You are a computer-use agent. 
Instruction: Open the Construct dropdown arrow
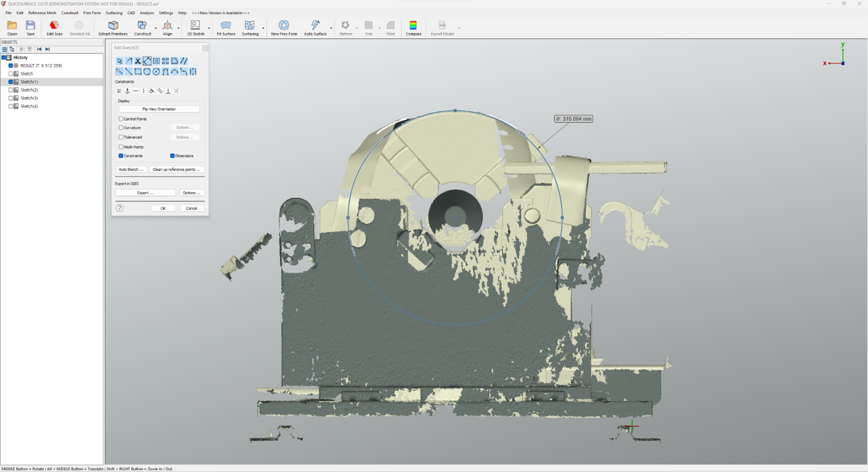(156, 28)
